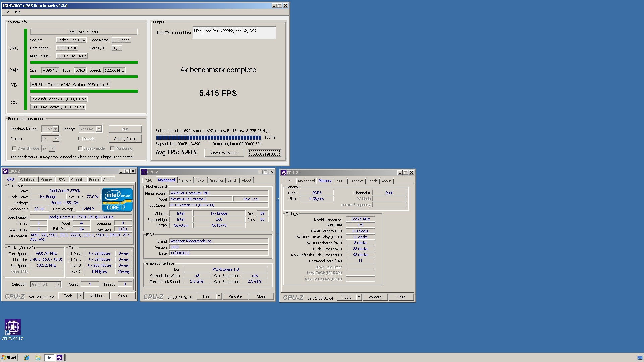Minimize the CPU-Z Memory window
The image size is (644, 362).
(399, 173)
